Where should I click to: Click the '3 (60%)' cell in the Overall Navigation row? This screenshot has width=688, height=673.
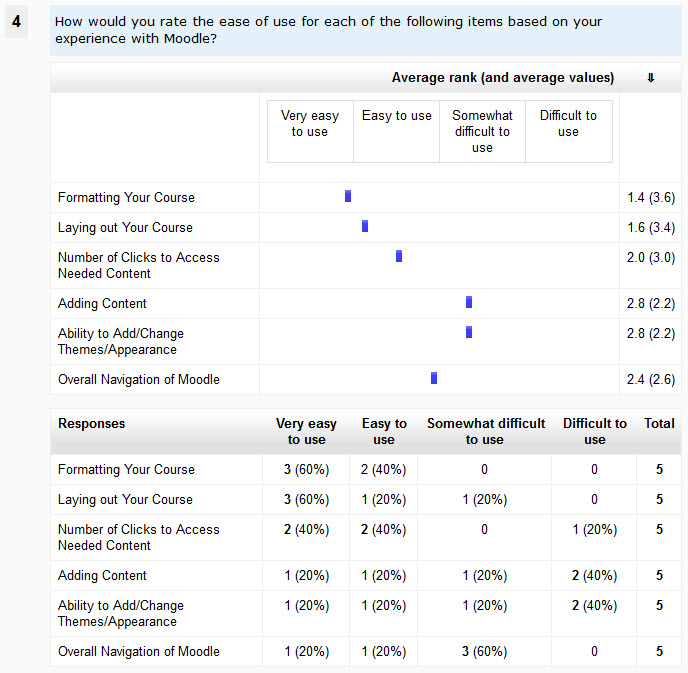(x=485, y=651)
